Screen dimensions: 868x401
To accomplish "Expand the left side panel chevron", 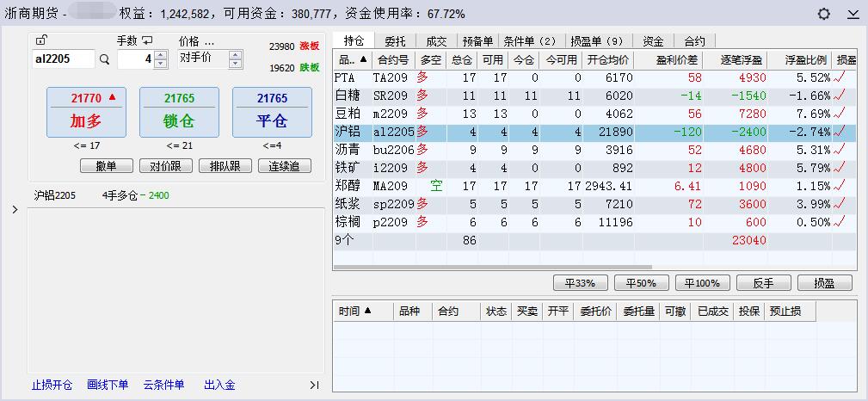I will pos(14,209).
